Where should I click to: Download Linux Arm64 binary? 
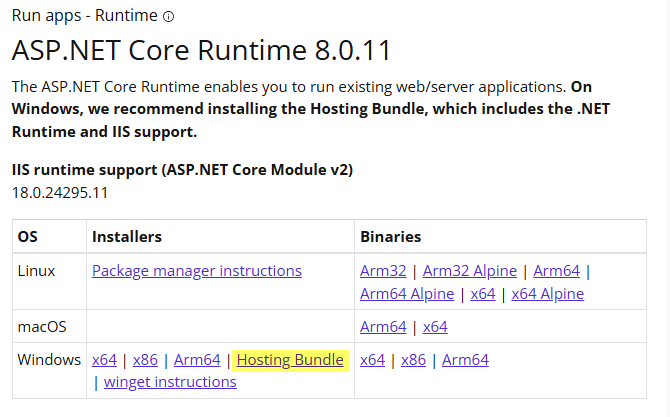(x=556, y=271)
